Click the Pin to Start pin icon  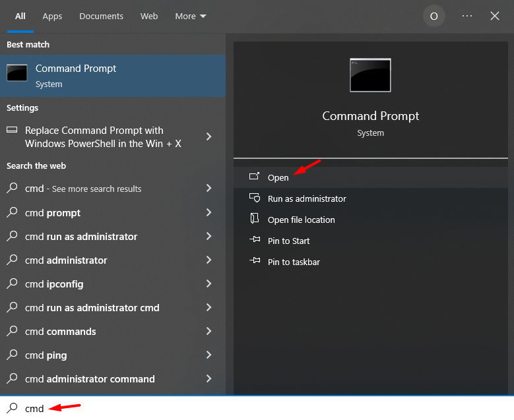tap(255, 241)
